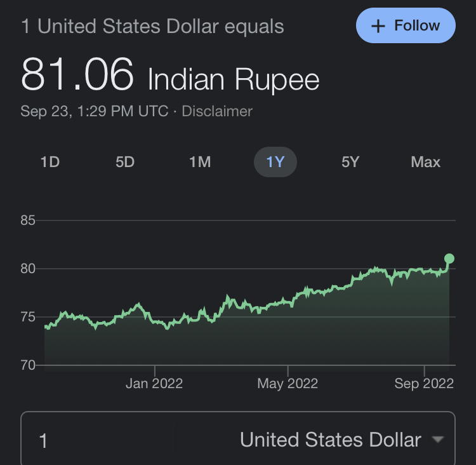Image resolution: width=476 pixels, height=465 pixels.
Task: Show the Max chart range
Action: [x=425, y=162]
